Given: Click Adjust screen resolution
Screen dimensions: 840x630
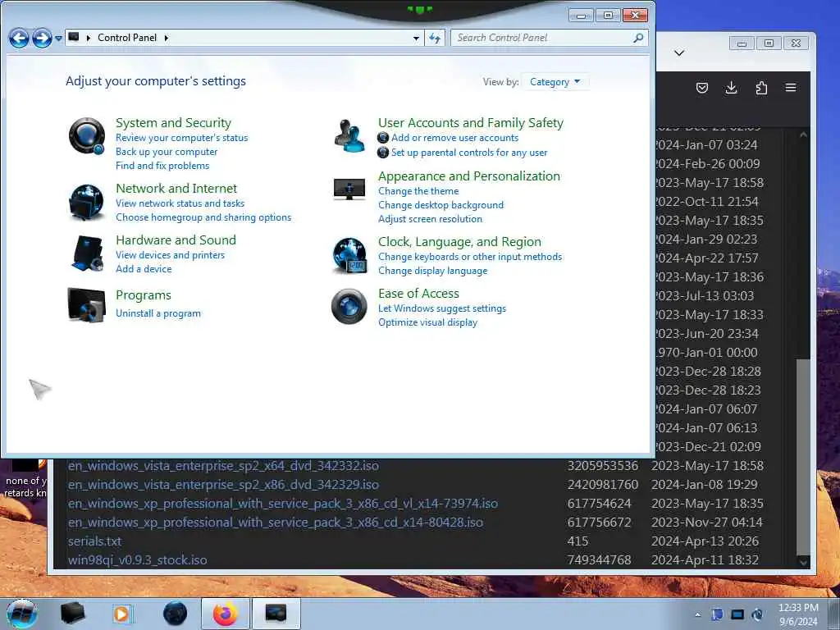Looking at the screenshot, I should coord(430,219).
